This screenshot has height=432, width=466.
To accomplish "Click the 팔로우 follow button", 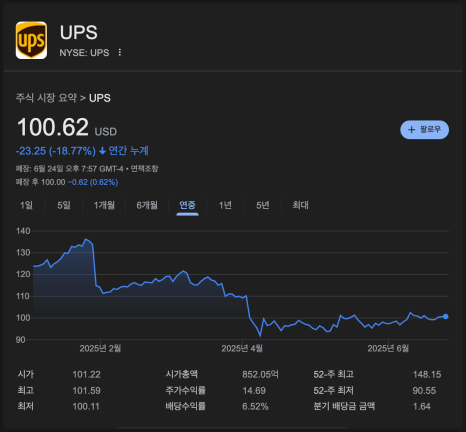I will (424, 129).
